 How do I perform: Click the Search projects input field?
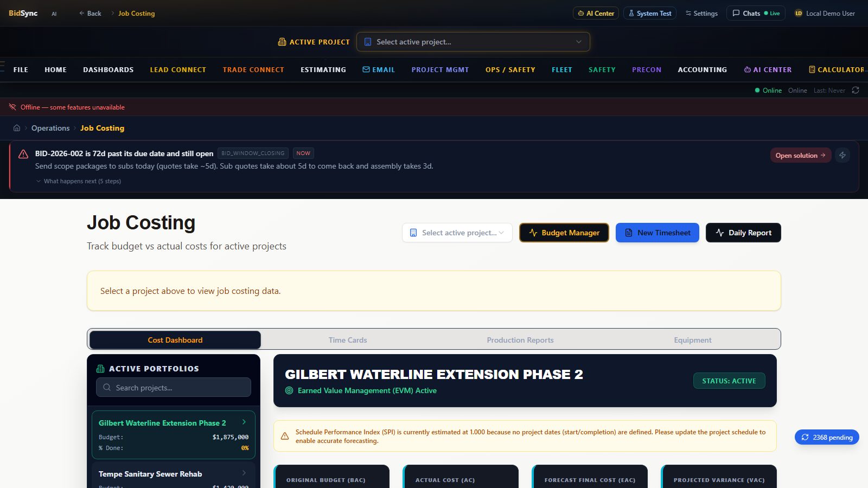(x=174, y=388)
